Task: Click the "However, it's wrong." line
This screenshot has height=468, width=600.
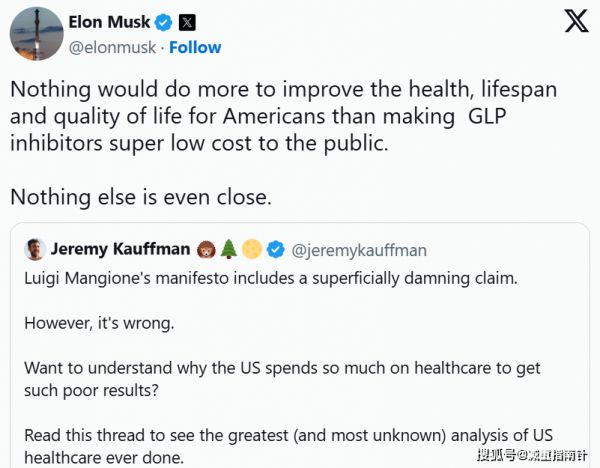Action: 100,323
